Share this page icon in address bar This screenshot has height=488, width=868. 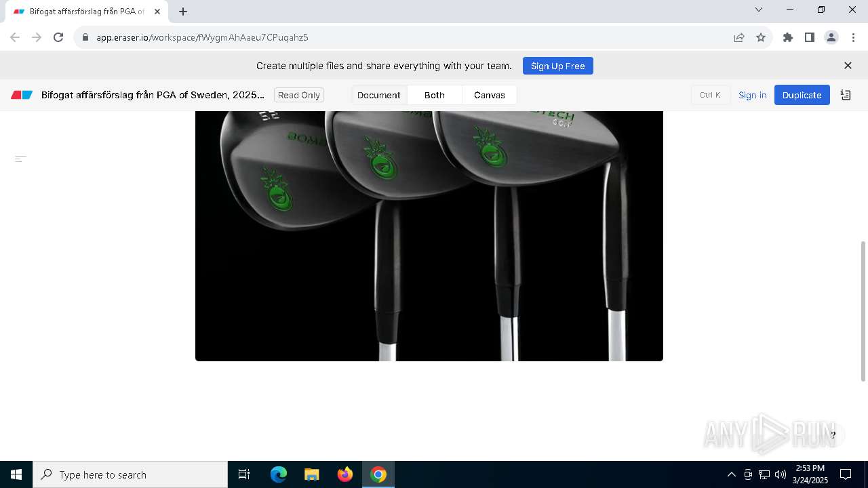click(x=739, y=37)
